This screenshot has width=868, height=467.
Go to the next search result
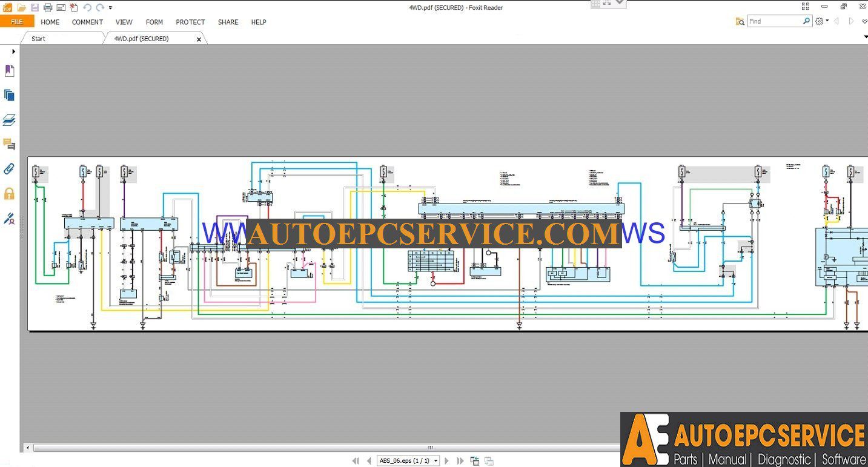(x=851, y=21)
